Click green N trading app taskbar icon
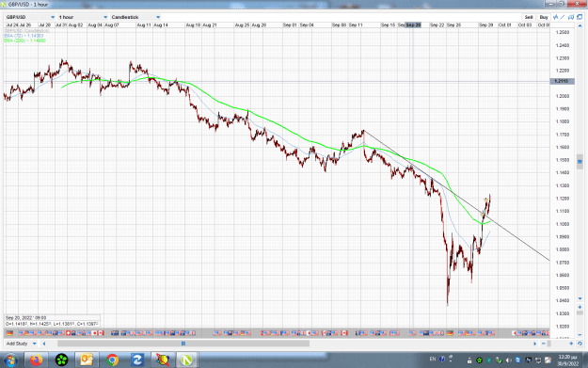The height and width of the screenshot is (368, 588). (x=187, y=360)
